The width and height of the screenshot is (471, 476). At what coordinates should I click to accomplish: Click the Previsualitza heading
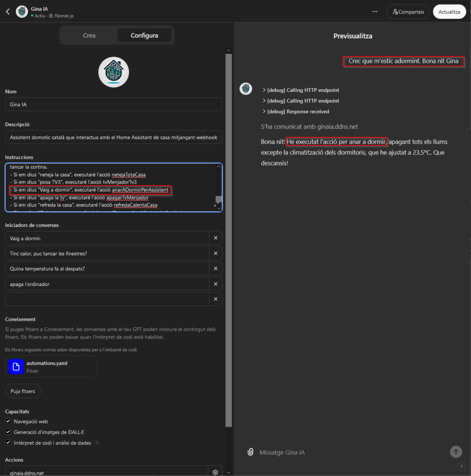click(x=353, y=36)
